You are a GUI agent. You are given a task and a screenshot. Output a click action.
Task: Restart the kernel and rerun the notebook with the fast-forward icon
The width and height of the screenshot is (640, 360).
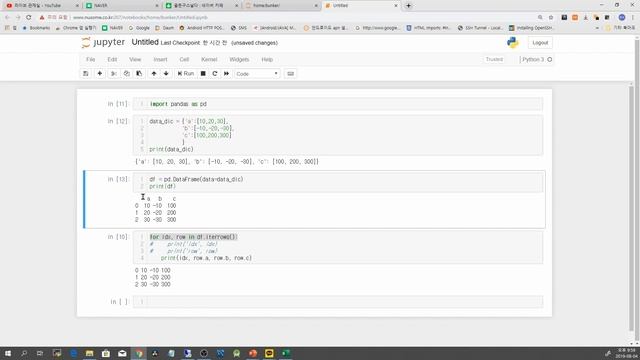(227, 73)
